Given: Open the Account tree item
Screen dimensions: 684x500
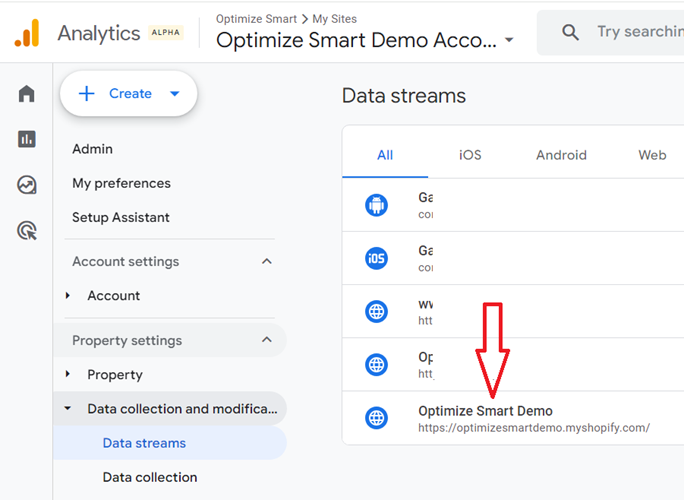Looking at the screenshot, I should click(113, 295).
